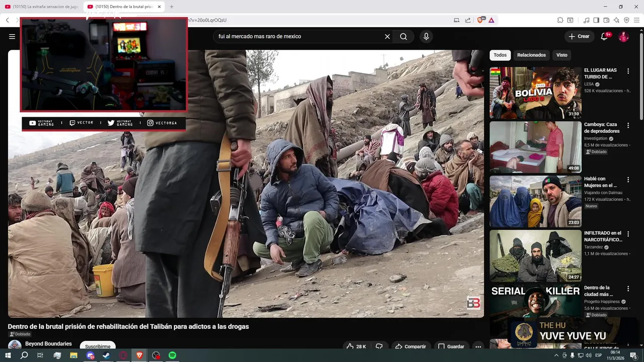Click the tab search icon in the toolbar
Viewport: 644px width, 362px height.
(570, 20)
